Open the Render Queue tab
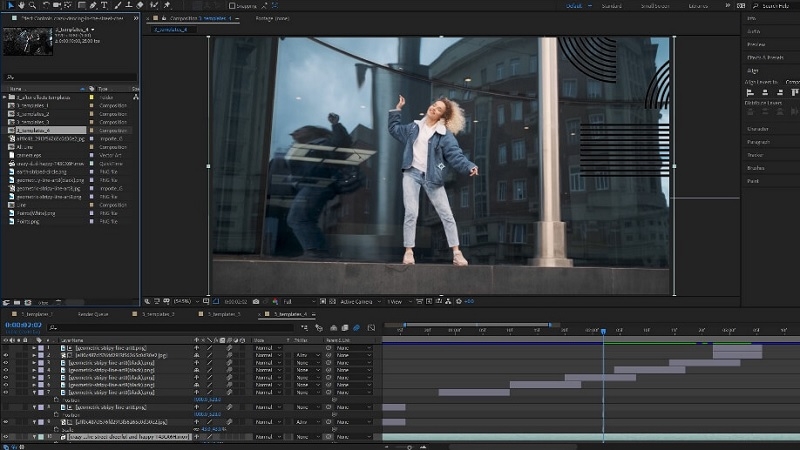 (x=93, y=314)
